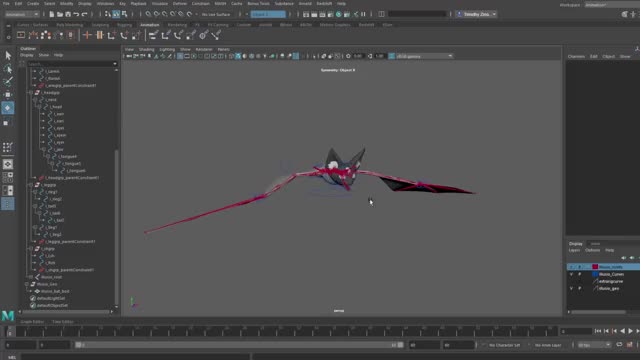The image size is (640, 360).
Task: Toggle snap to grid icon
Action: tap(148, 14)
